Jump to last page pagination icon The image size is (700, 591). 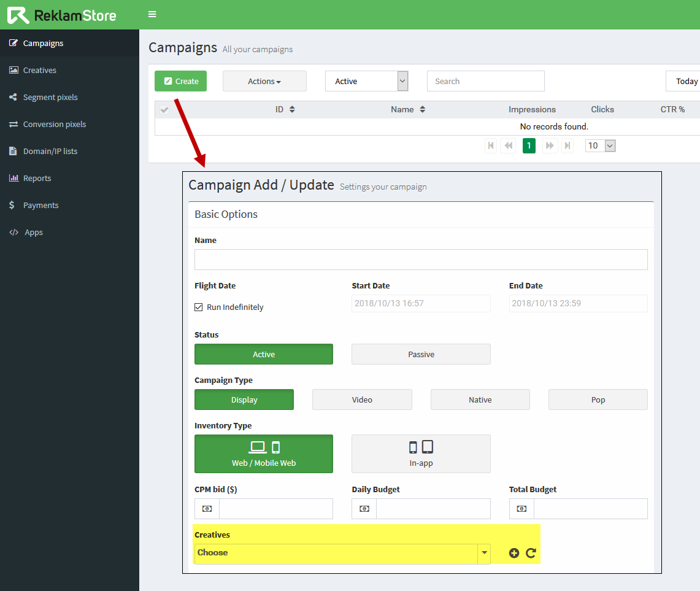coord(567,145)
